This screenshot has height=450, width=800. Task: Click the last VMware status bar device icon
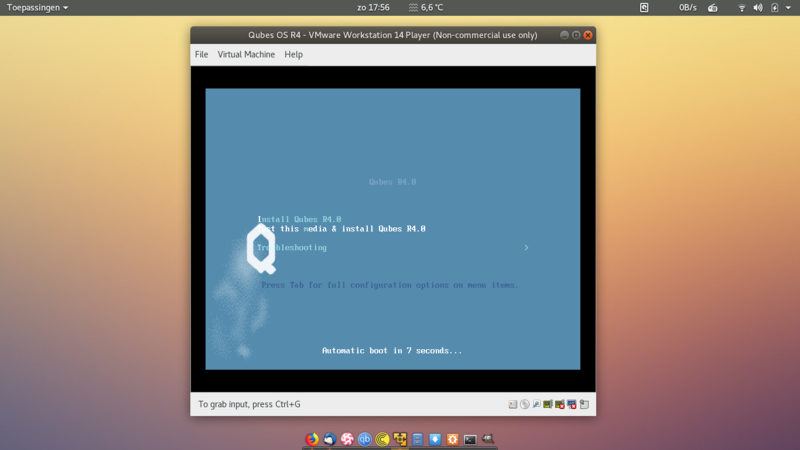[x=584, y=405]
